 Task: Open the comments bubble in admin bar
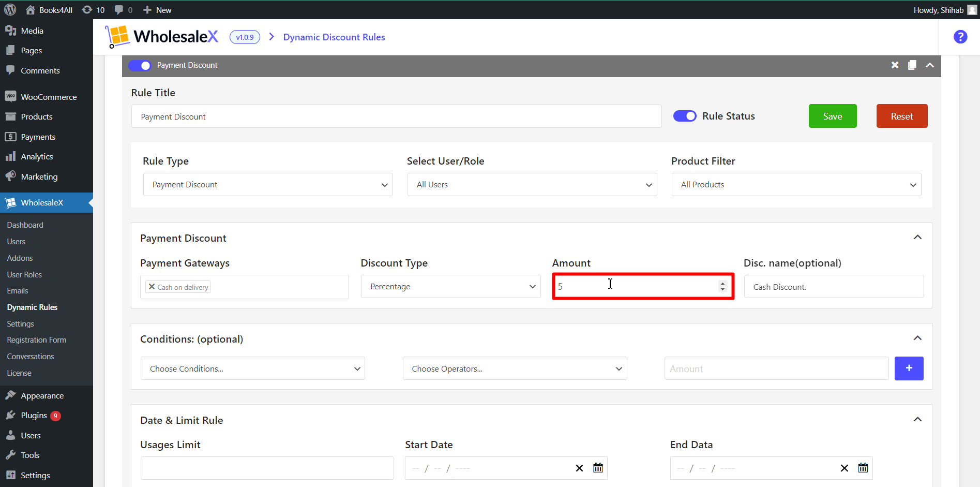click(x=124, y=10)
